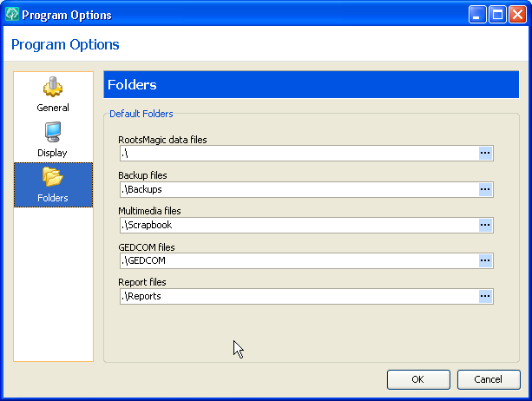Browse for Backup files folder
Screen dimensions: 532x401
pos(485,189)
